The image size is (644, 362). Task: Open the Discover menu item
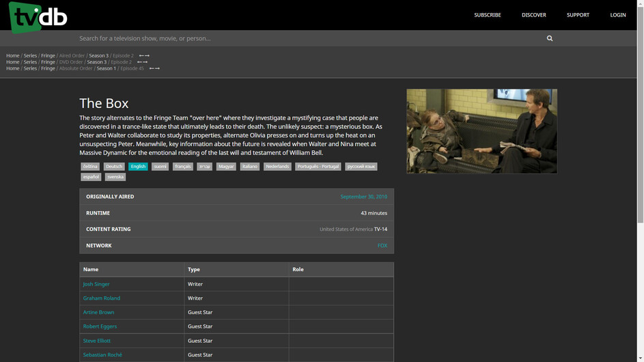(x=534, y=15)
